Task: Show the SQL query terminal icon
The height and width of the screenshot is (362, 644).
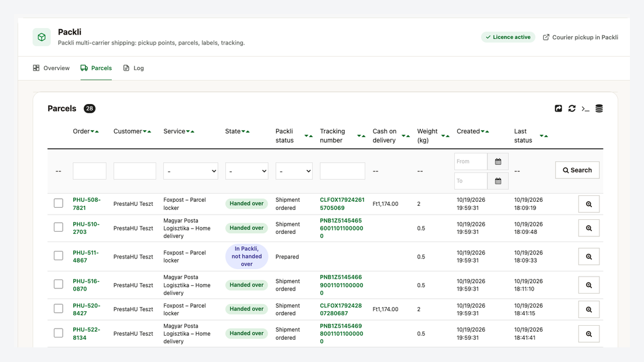Action: 585,109
